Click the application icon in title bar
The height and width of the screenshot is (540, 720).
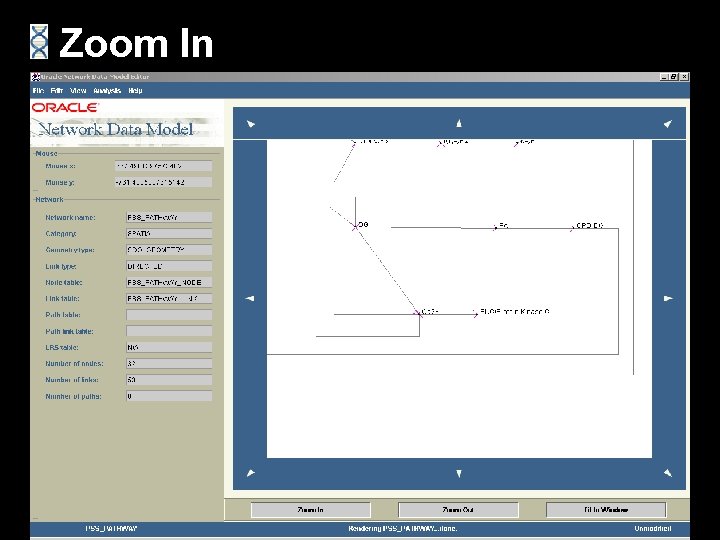click(x=35, y=77)
